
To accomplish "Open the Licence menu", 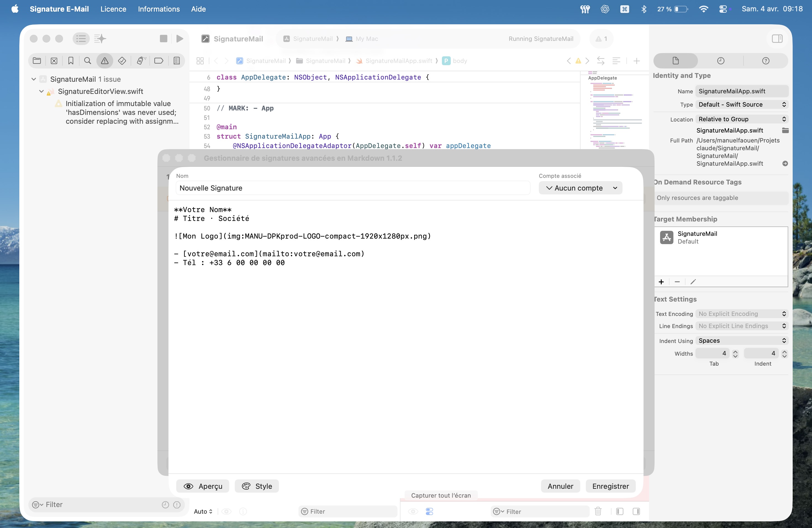I will point(113,9).
